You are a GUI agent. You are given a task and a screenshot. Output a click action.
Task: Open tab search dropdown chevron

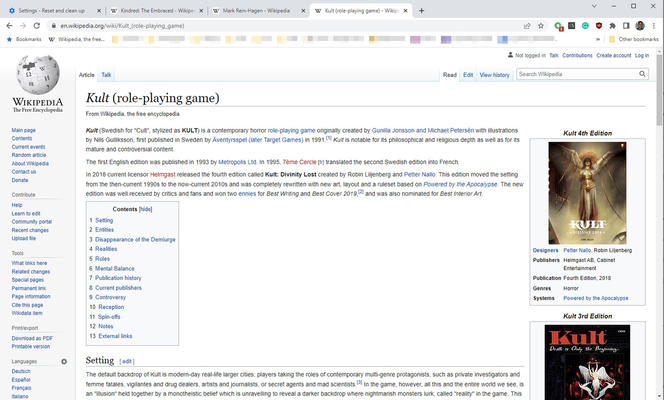pos(594,6)
